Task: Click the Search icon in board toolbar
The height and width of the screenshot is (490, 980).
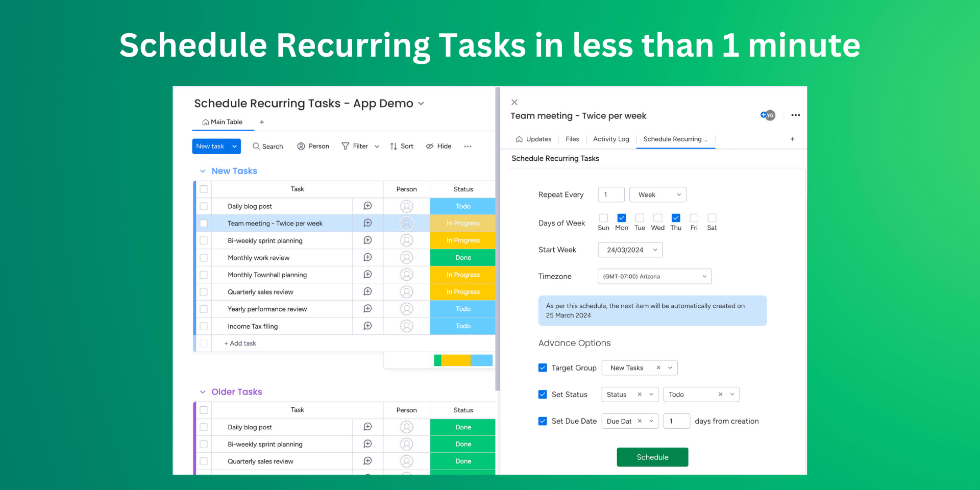Action: [256, 146]
